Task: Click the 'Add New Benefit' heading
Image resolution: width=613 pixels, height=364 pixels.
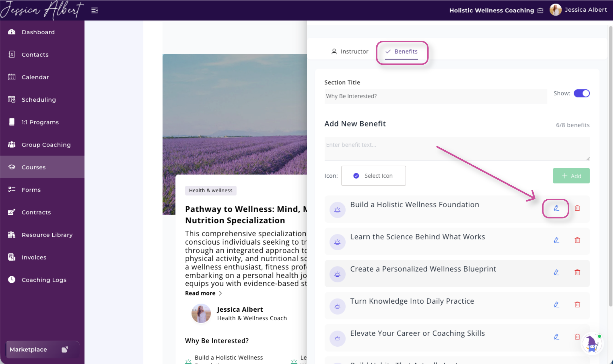Action: point(355,124)
